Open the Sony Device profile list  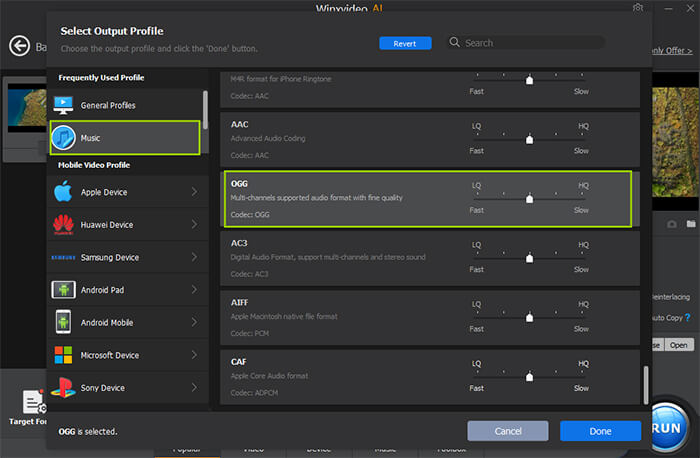(128, 387)
